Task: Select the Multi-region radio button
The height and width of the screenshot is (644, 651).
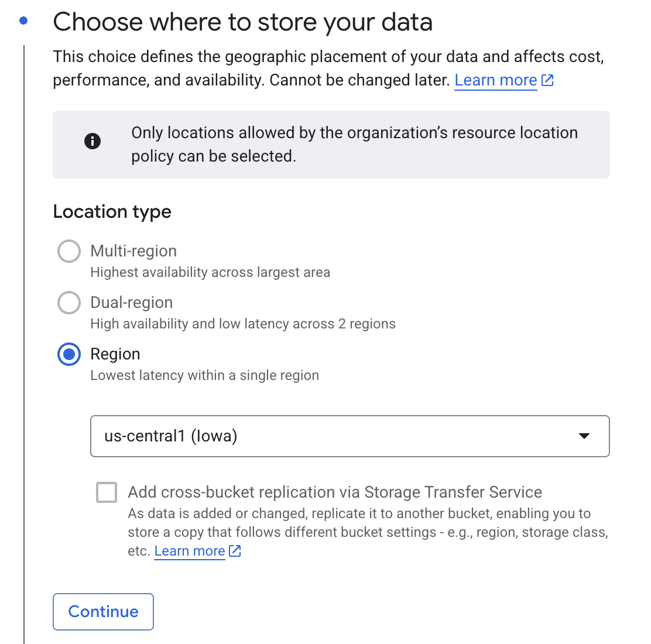Action: coord(69,251)
